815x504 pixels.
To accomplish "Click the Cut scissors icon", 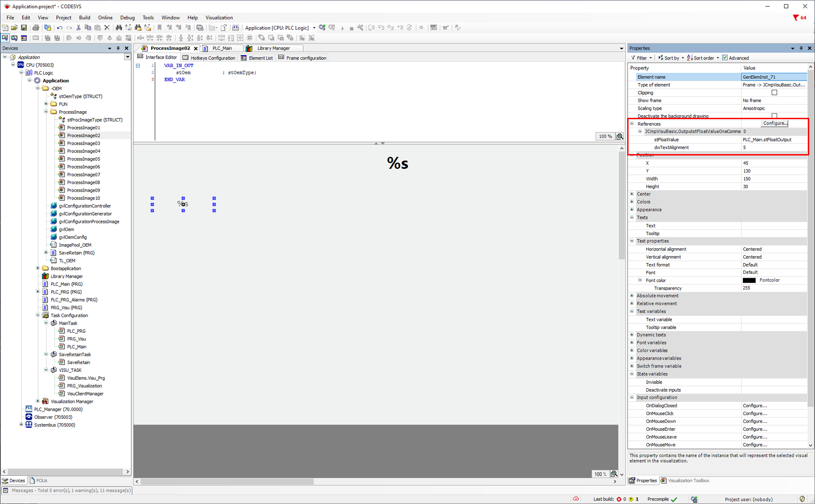I will pyautogui.click(x=78, y=28).
